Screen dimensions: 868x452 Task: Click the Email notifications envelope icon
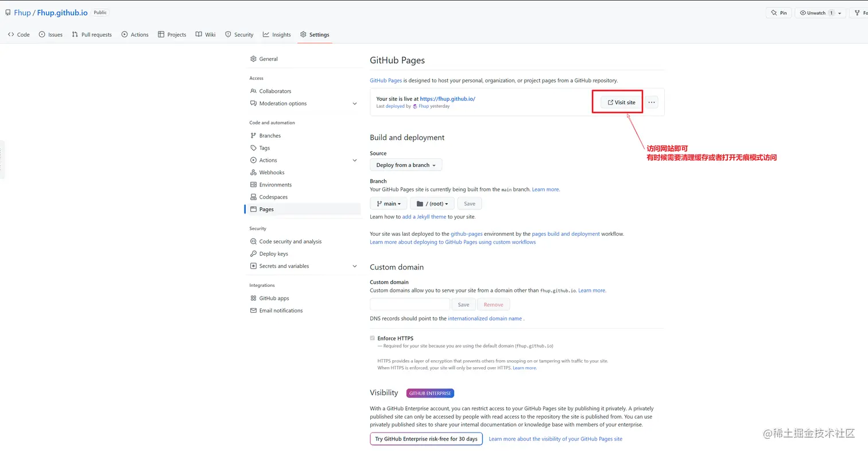click(253, 310)
